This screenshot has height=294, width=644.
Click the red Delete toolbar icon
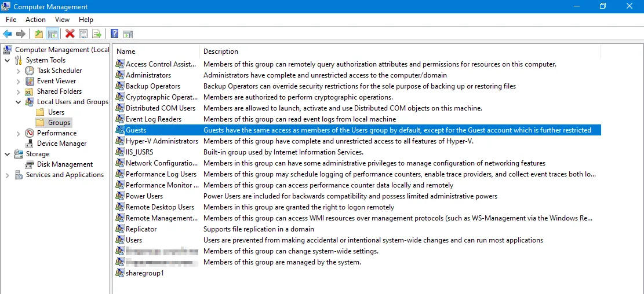[x=70, y=34]
